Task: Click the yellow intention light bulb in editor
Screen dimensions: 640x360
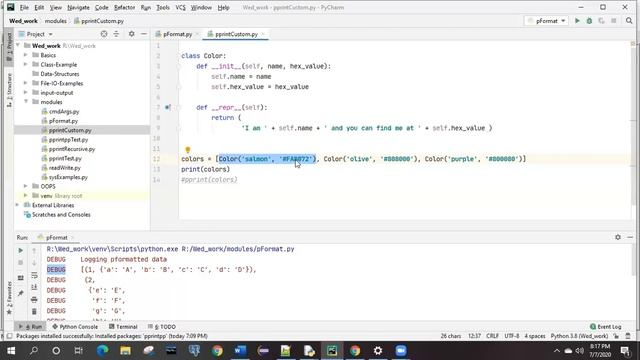Action: click(x=188, y=150)
